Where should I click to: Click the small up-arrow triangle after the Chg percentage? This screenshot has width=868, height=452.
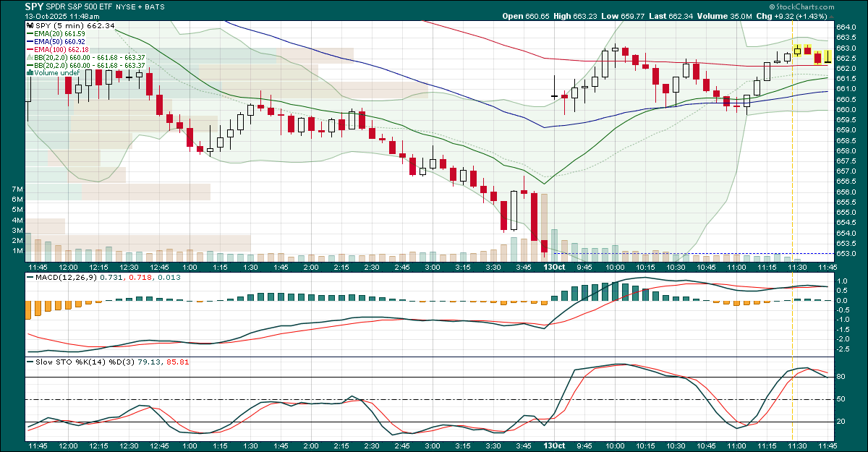[831, 16]
